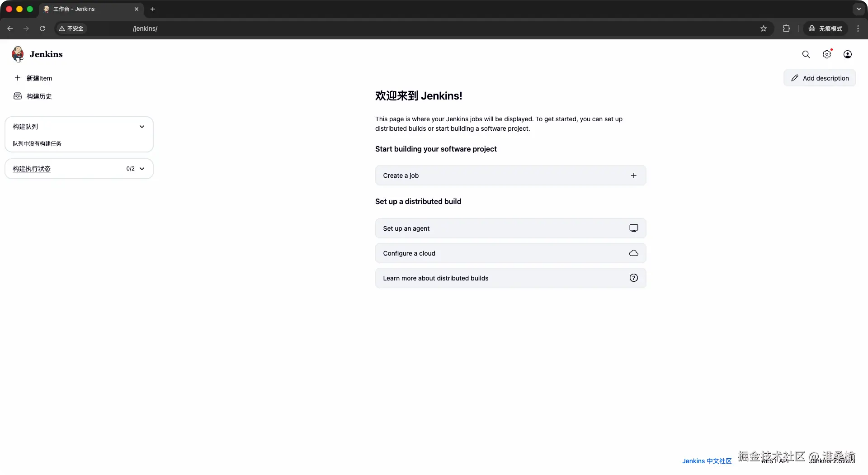Viewport: 868px width, 475px height.
Task: Open the user account icon
Action: coord(848,54)
